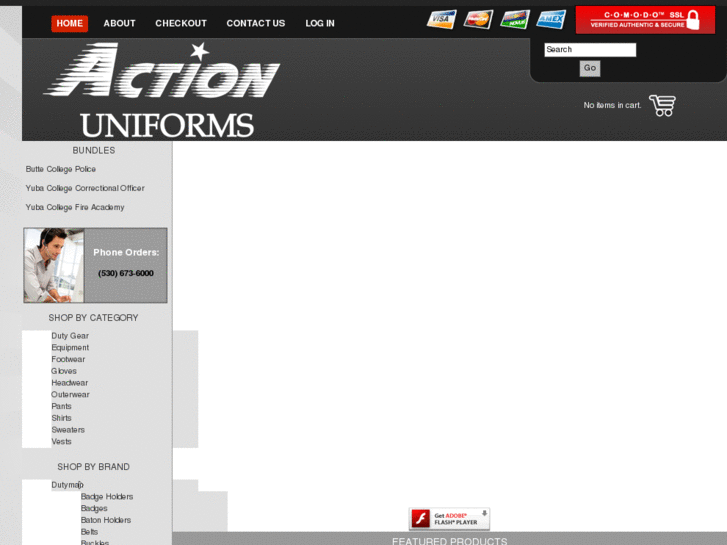
Task: Click the phone operator photo
Action: pyautogui.click(x=54, y=265)
